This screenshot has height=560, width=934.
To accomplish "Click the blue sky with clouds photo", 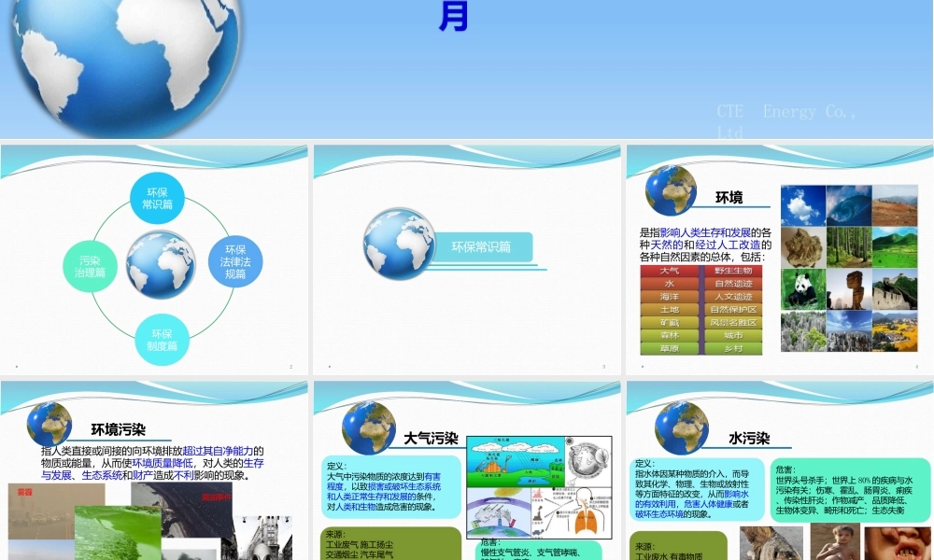I will click(x=803, y=205).
